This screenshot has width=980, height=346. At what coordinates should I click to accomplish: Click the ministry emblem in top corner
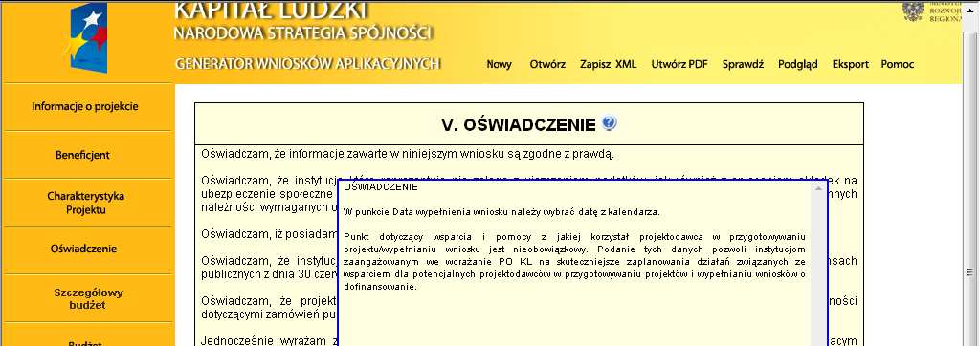tap(914, 11)
